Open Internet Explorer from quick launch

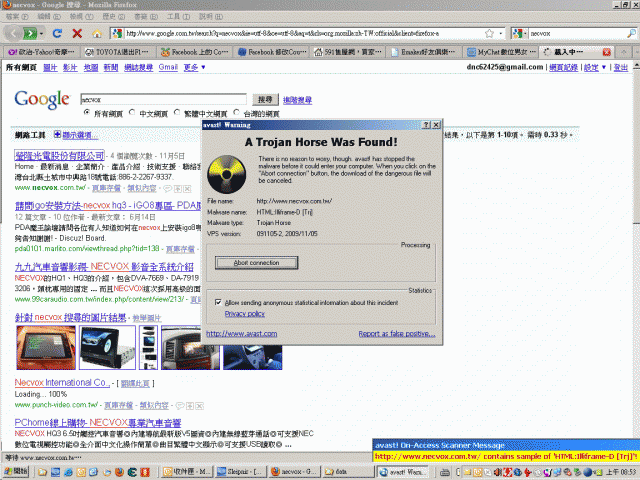pos(68,472)
